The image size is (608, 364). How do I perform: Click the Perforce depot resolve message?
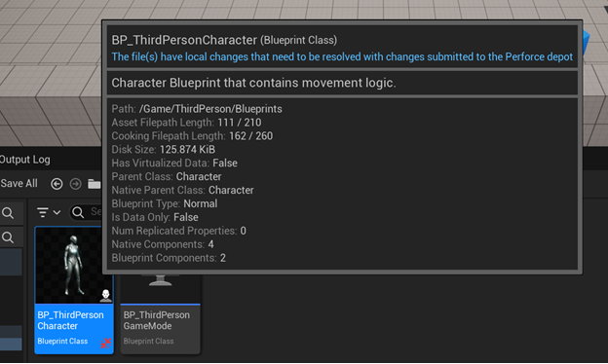click(342, 56)
